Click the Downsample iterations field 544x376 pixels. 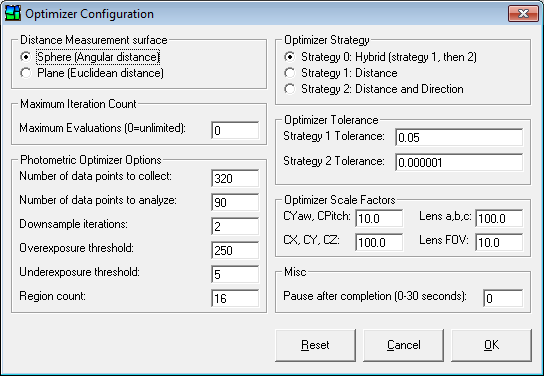235,226
